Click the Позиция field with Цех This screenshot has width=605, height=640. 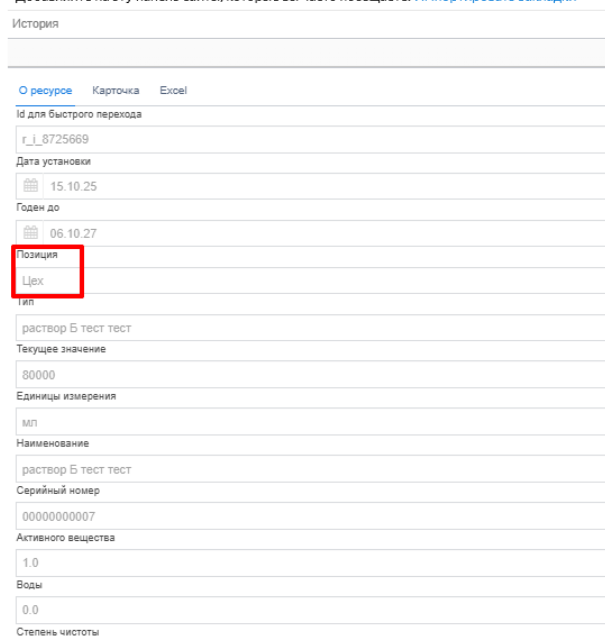310,280
